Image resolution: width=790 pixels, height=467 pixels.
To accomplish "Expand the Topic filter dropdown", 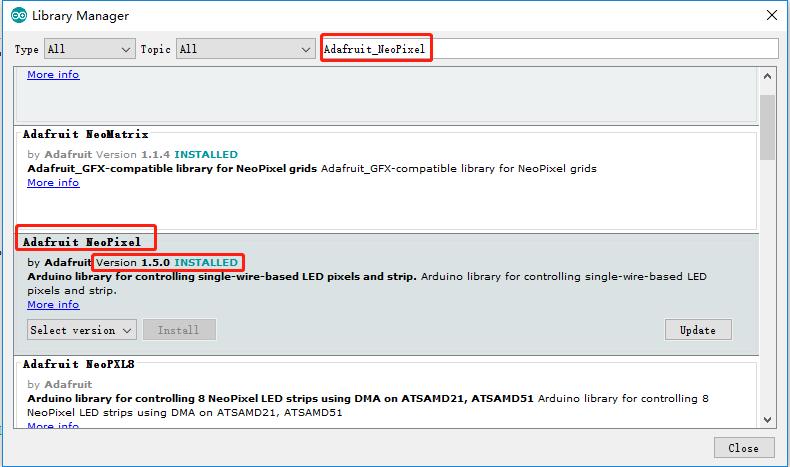I will [245, 49].
